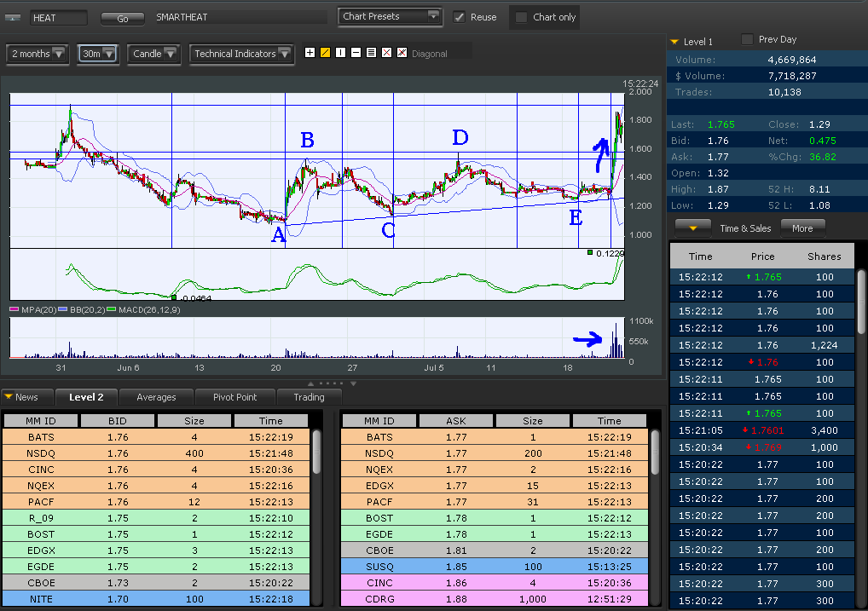Enable the Chart only checkbox
Viewport: 868px width, 611px height.
tap(521, 17)
